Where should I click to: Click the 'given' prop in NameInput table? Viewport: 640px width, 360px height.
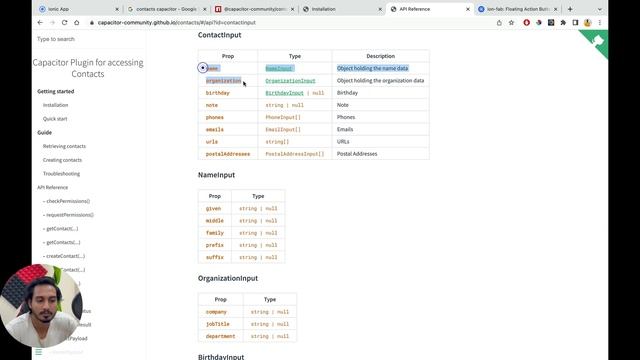pyautogui.click(x=213, y=209)
